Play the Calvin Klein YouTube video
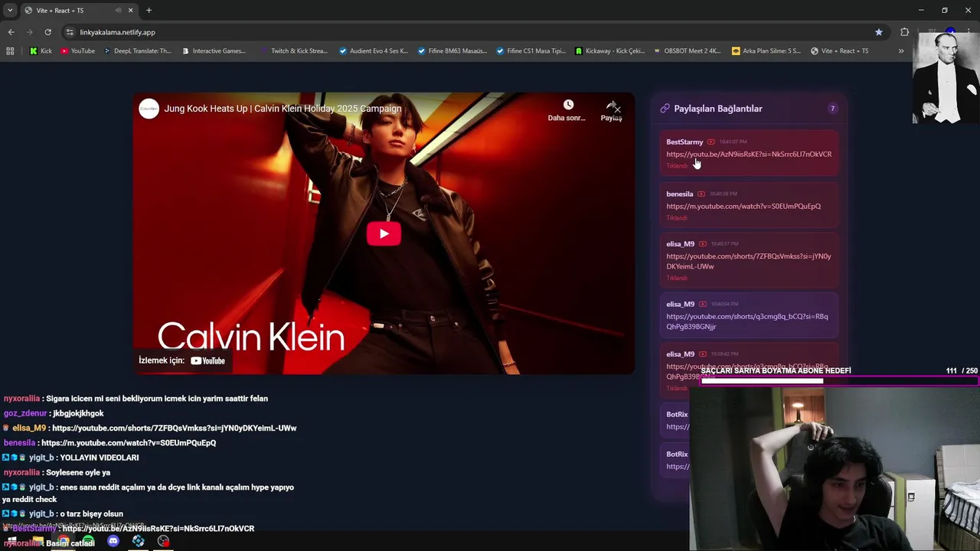The width and height of the screenshot is (980, 551). pyautogui.click(x=384, y=233)
